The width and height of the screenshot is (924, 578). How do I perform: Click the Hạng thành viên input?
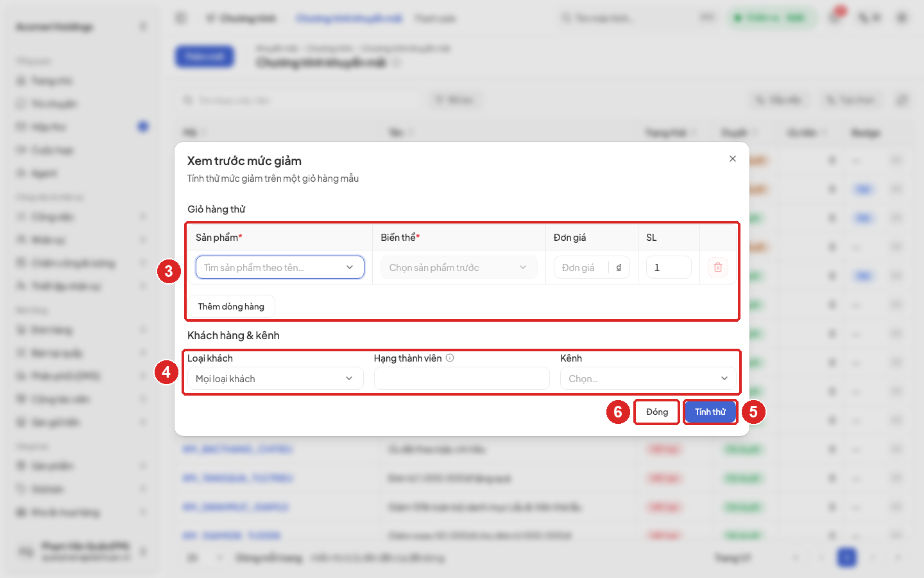[x=462, y=379]
